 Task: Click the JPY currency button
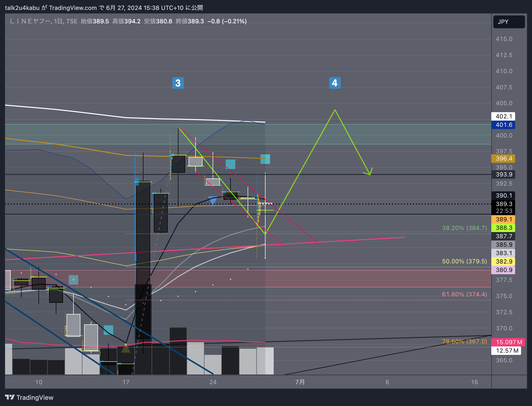pyautogui.click(x=509, y=22)
